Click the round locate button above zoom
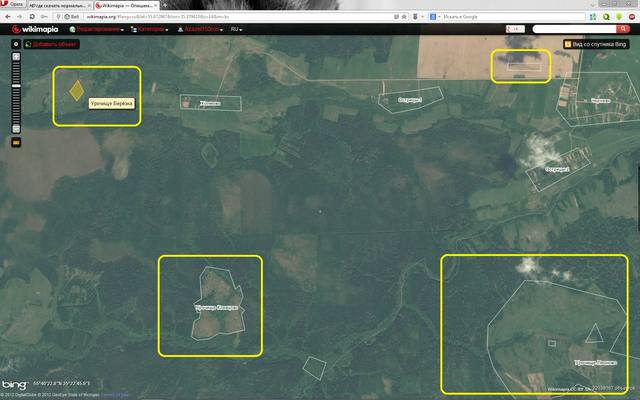This screenshot has height=400, width=640. coord(16,44)
